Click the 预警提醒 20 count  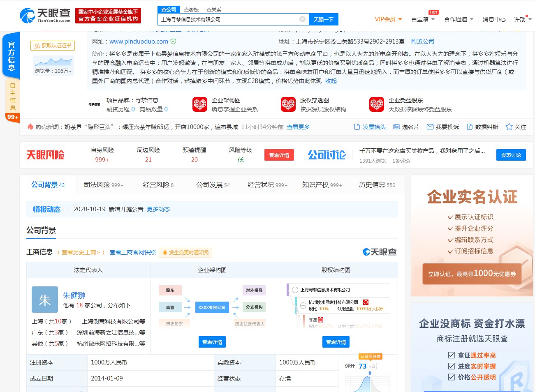click(195, 160)
